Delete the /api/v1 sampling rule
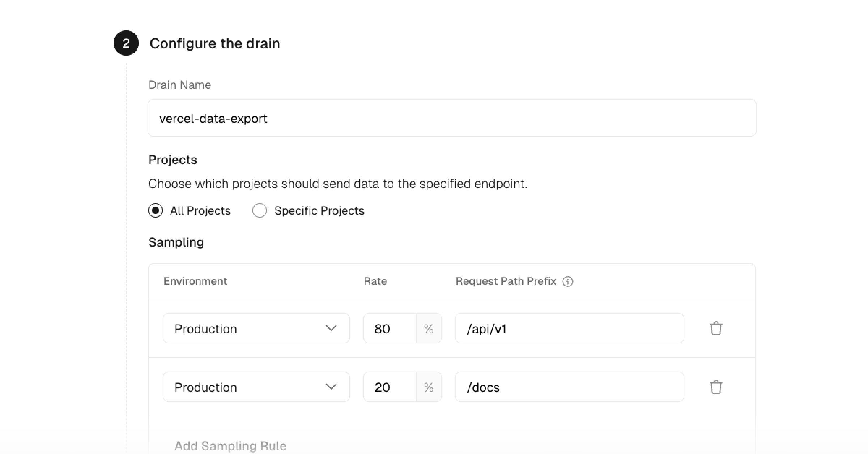The image size is (868, 454). [716, 328]
